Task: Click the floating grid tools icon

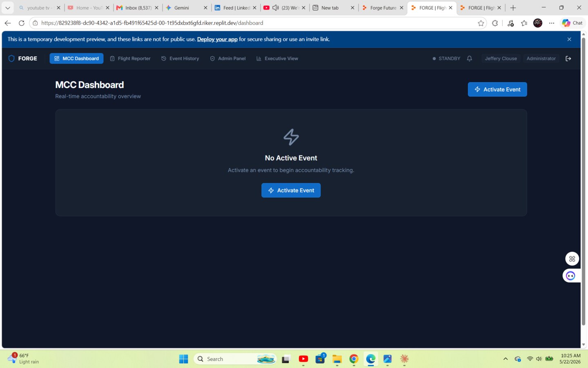Action: click(572, 259)
